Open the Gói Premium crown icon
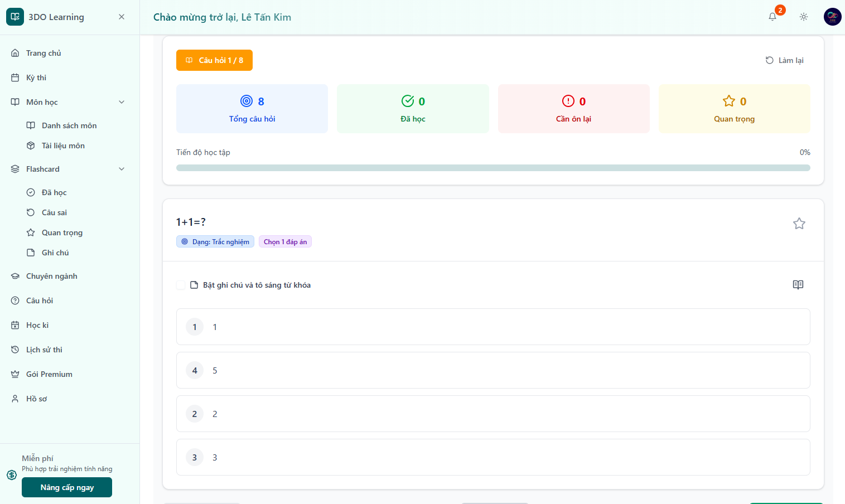 [14, 374]
